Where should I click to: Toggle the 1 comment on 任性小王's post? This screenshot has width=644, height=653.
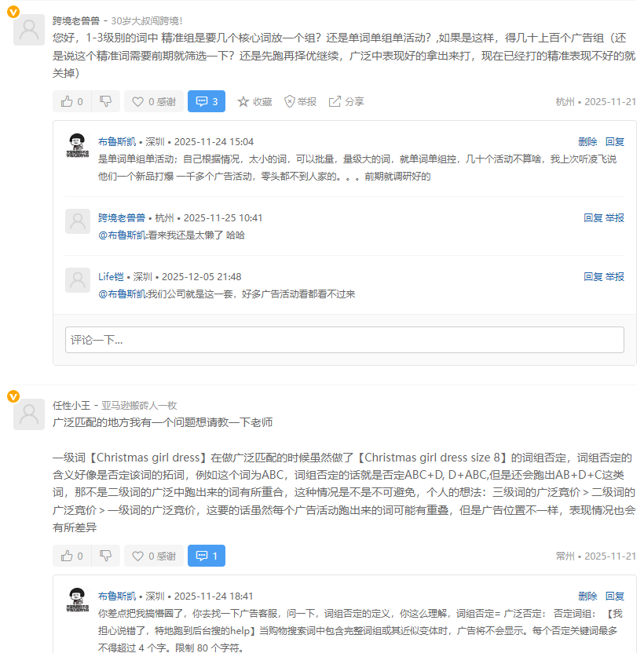click(207, 556)
